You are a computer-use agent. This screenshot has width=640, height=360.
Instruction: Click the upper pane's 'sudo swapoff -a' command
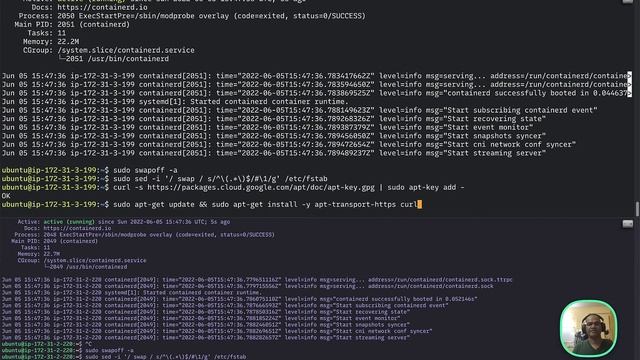[x=145, y=170]
